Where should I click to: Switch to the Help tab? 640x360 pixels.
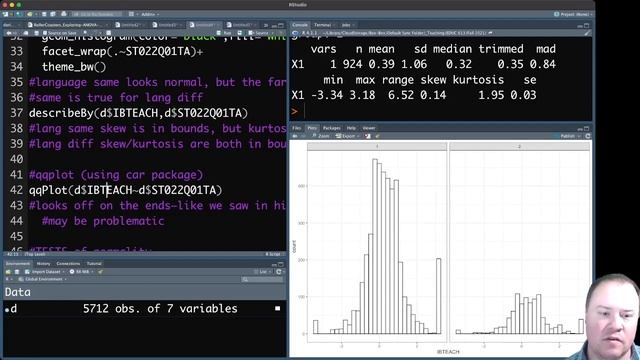[351, 128]
